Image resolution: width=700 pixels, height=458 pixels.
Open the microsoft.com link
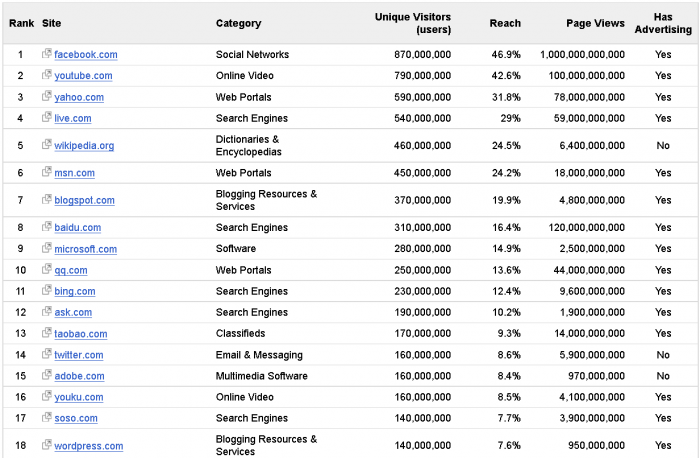click(85, 249)
